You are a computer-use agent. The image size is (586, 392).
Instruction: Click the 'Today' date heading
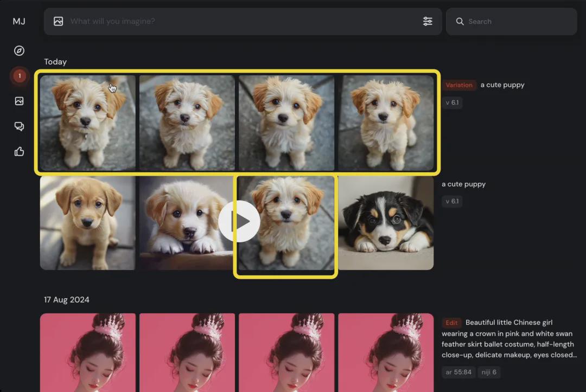click(x=55, y=62)
